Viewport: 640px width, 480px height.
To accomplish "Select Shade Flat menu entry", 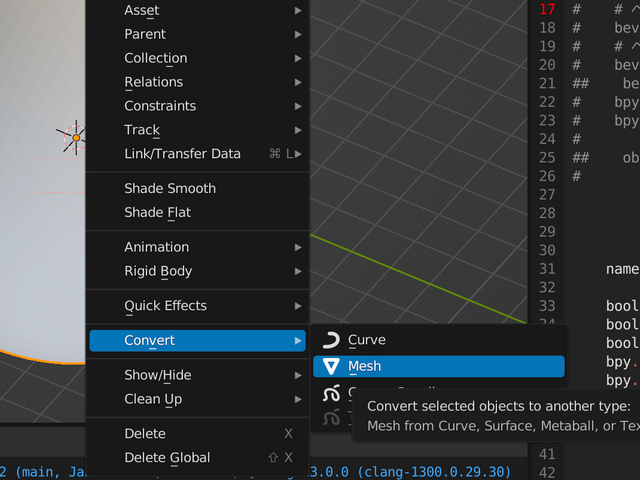I will tap(157, 212).
